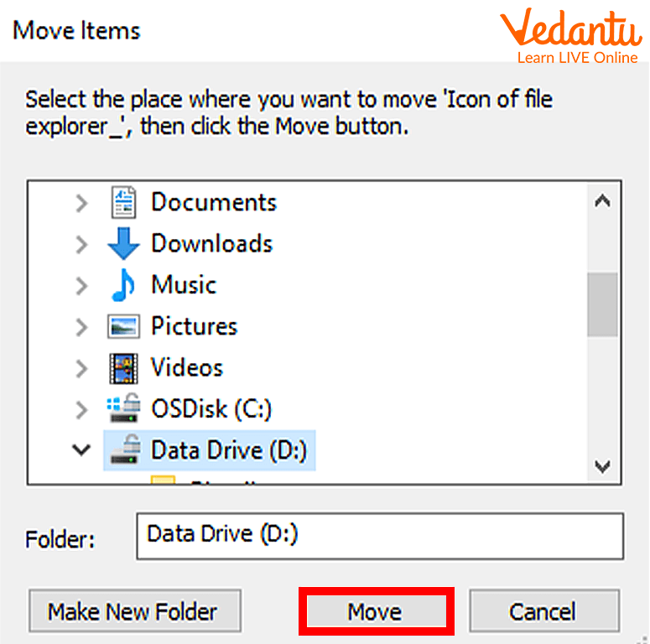
Task: Expand the Music tree node
Action: [81, 285]
